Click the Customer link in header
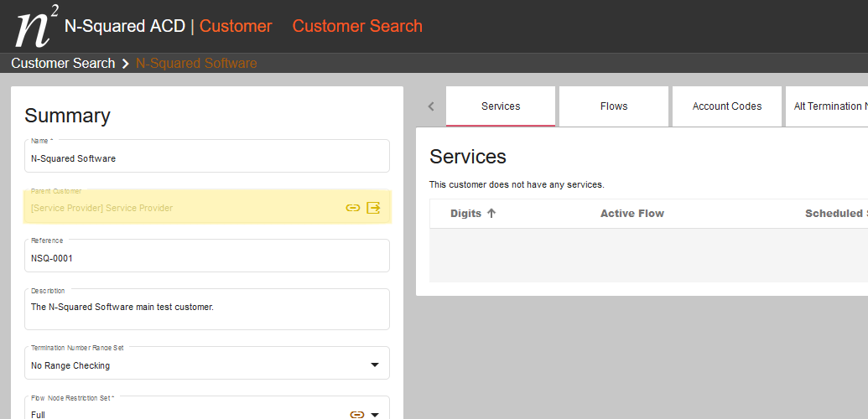Viewport: 868px width, 419px height. (236, 26)
